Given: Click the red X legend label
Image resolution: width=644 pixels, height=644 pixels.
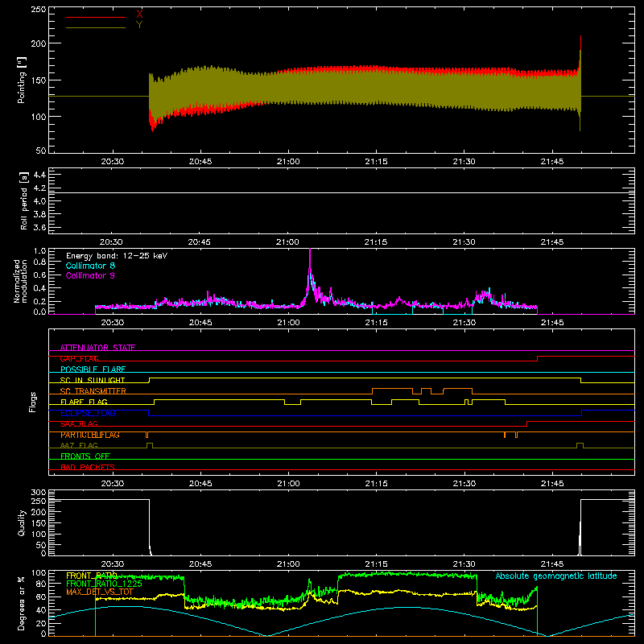Looking at the screenshot, I should pos(139,14).
